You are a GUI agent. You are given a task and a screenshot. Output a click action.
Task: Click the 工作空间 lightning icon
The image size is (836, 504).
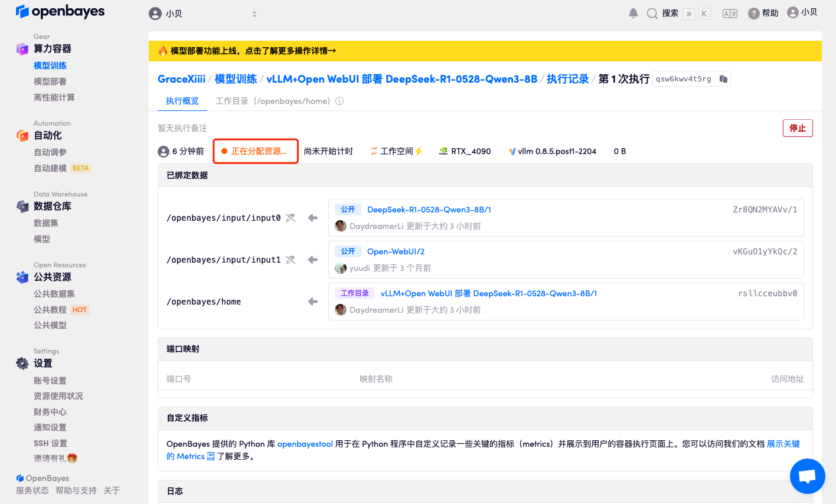coord(419,151)
